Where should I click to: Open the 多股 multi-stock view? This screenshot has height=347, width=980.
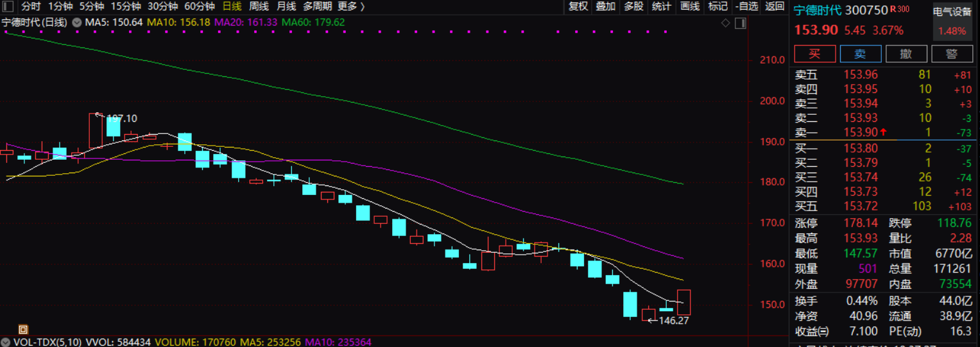(633, 6)
